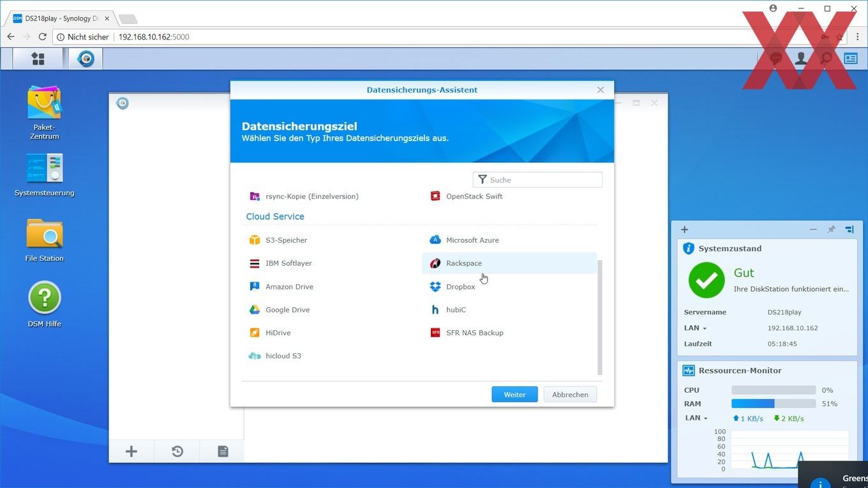Click the target list scrollbar
This screenshot has height=488, width=868.
pos(600,317)
